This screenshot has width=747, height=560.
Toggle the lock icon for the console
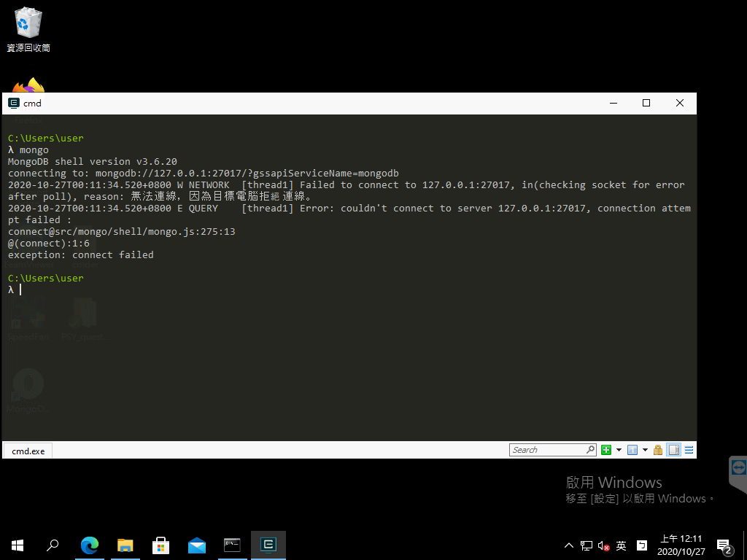(x=658, y=450)
